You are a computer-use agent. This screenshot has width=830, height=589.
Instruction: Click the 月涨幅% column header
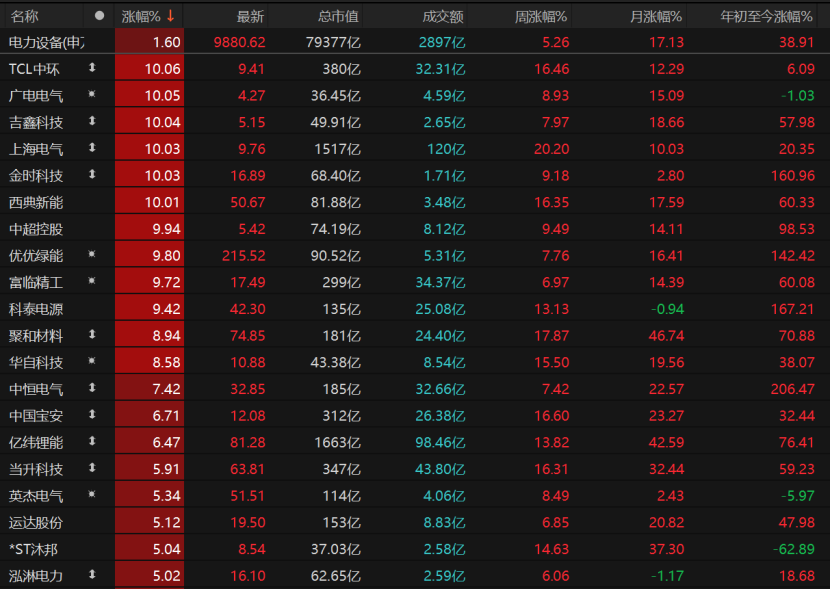tap(655, 16)
